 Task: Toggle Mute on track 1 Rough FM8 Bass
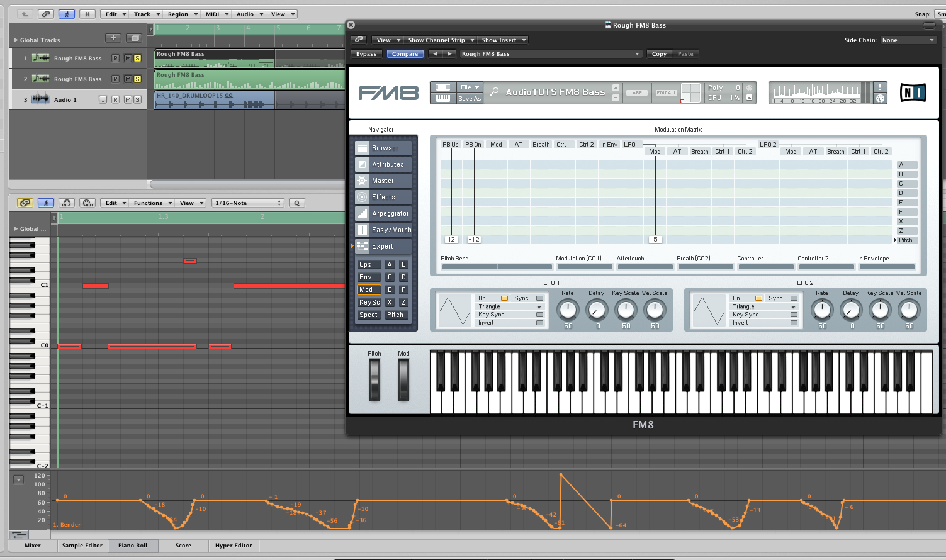[128, 58]
